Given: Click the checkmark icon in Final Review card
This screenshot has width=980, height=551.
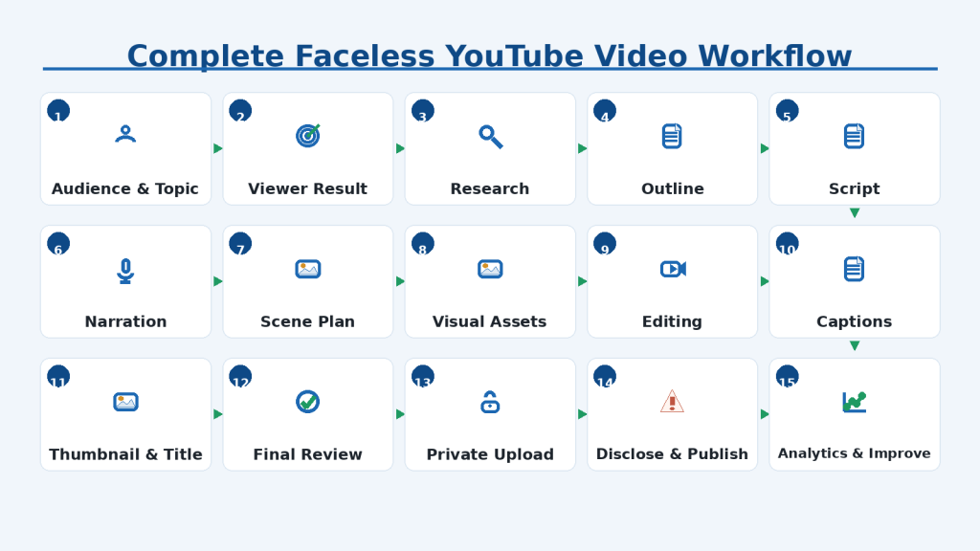Looking at the screenshot, I should 308,402.
